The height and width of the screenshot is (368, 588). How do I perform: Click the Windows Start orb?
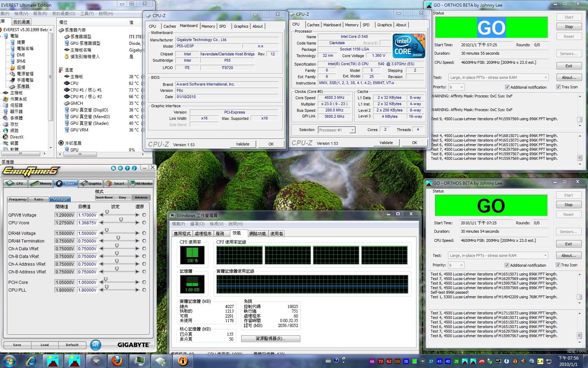click(x=9, y=361)
